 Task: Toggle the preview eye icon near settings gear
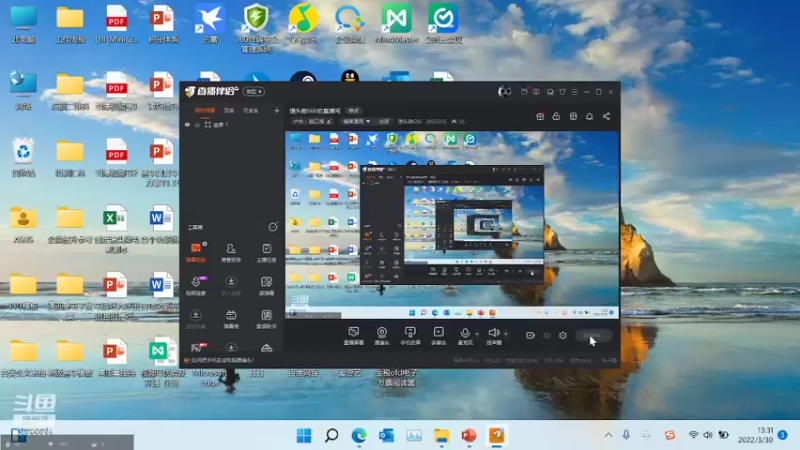[x=547, y=335]
